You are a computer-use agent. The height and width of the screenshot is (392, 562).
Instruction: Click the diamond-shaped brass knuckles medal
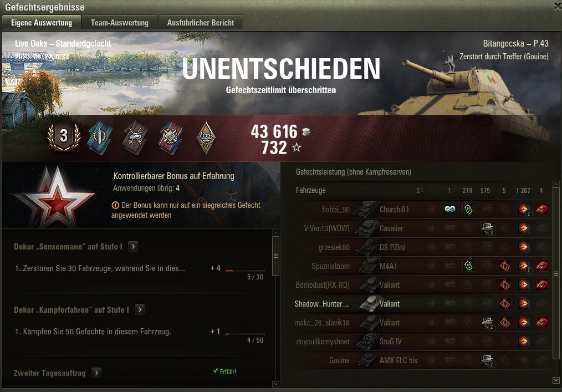click(x=206, y=138)
